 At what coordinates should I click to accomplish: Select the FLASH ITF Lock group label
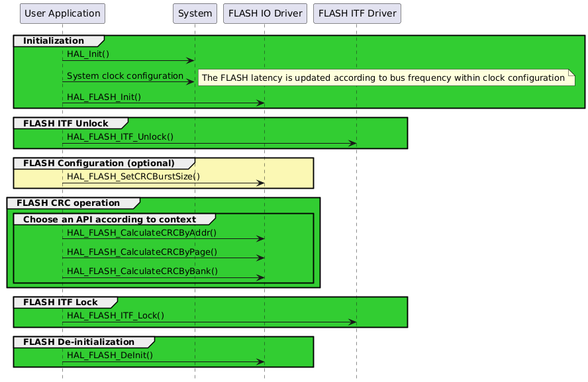click(x=60, y=302)
